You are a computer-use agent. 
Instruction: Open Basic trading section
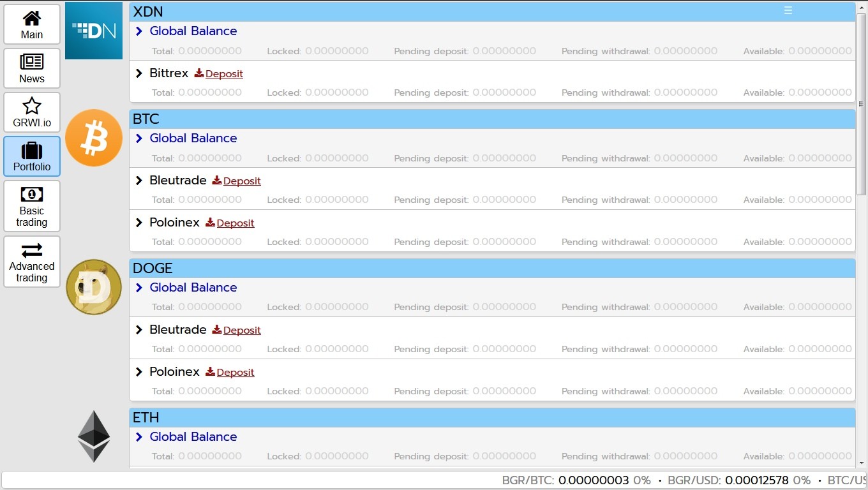click(32, 205)
